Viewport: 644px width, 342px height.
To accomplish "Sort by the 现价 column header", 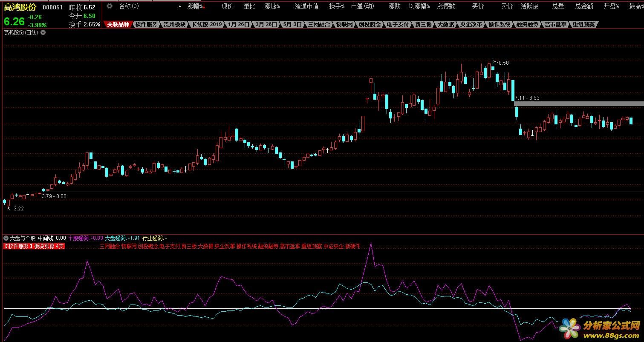I will (227, 6).
